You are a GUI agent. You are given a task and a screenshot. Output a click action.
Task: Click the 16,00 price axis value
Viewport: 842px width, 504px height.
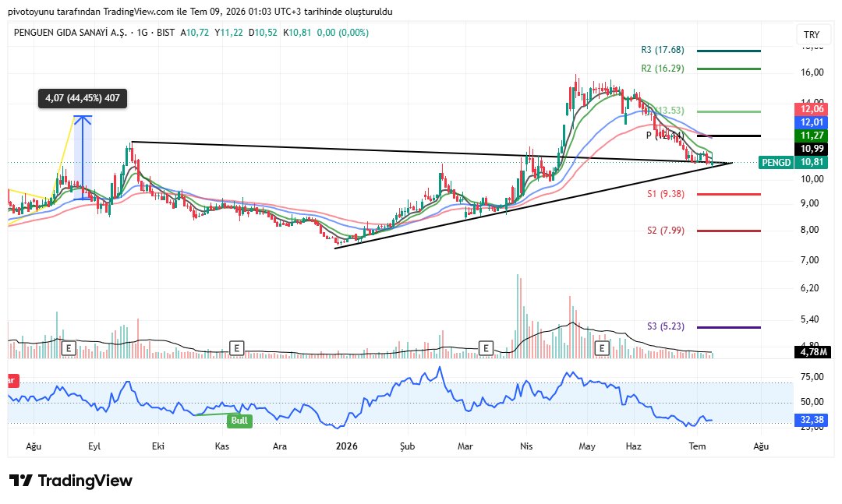[x=812, y=72]
